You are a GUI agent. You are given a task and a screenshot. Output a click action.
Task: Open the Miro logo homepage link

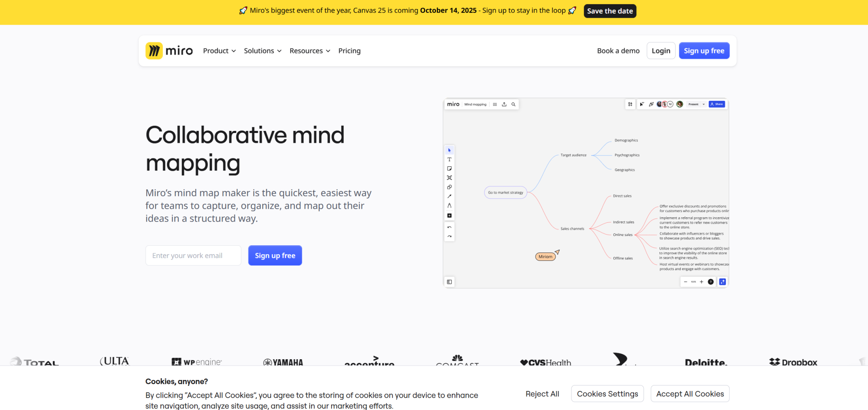pyautogui.click(x=169, y=51)
